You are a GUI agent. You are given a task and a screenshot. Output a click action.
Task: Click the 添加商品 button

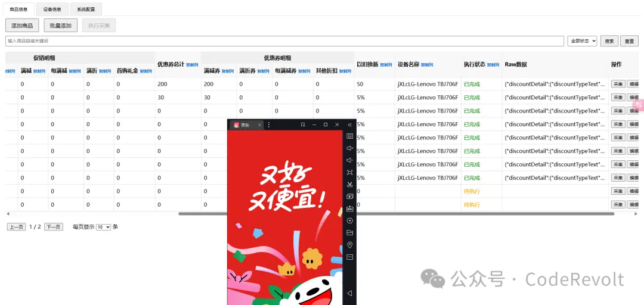[22, 26]
